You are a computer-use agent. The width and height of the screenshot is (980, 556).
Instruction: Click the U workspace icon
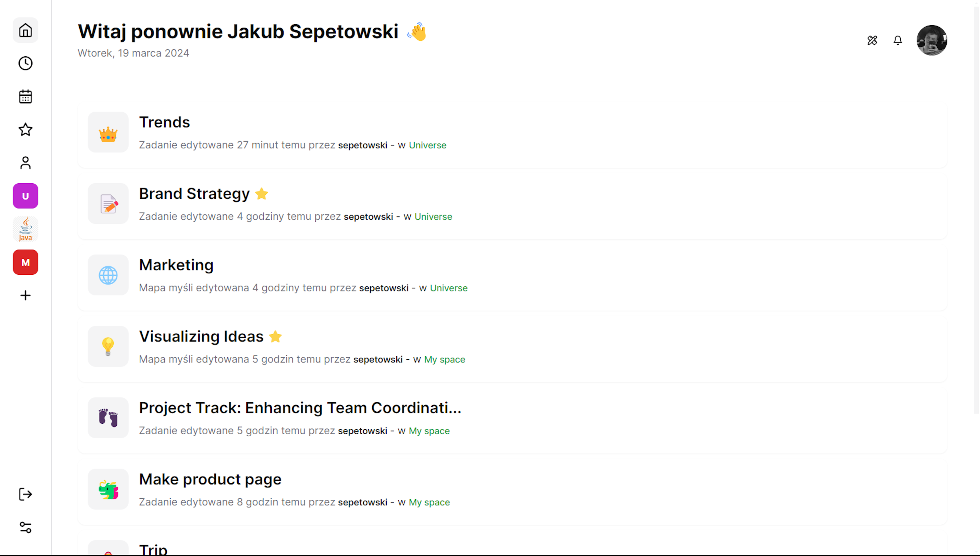click(26, 196)
